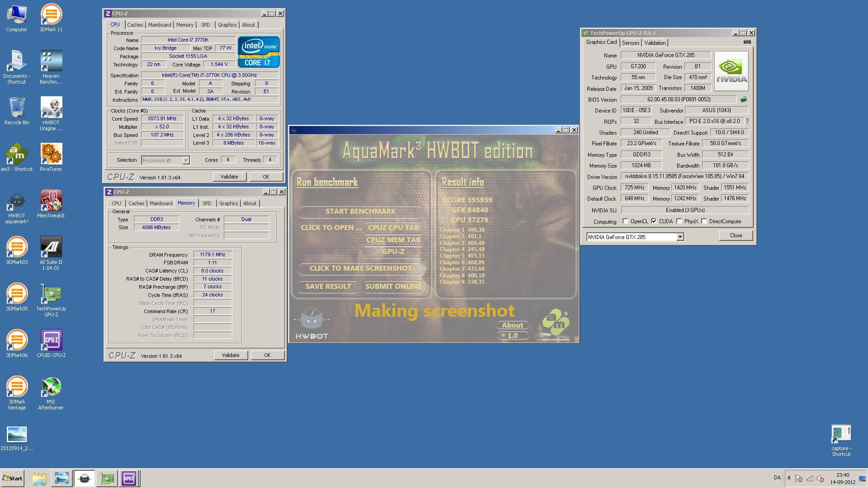Image resolution: width=868 pixels, height=488 pixels.
Task: Launch AI Suite II shortcut
Action: click(x=51, y=253)
